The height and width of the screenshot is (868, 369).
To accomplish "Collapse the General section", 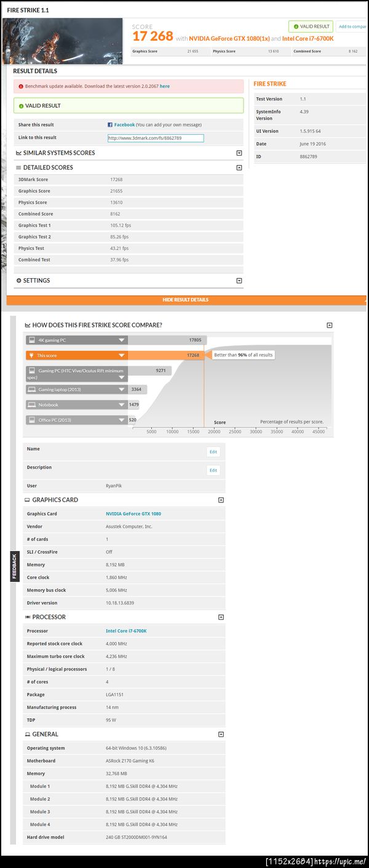I will point(221,734).
